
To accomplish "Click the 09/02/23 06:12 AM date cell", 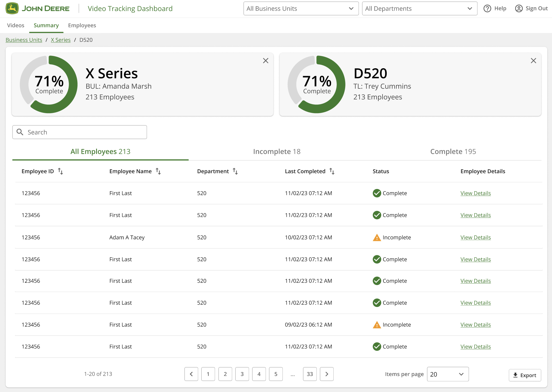I will (308, 325).
